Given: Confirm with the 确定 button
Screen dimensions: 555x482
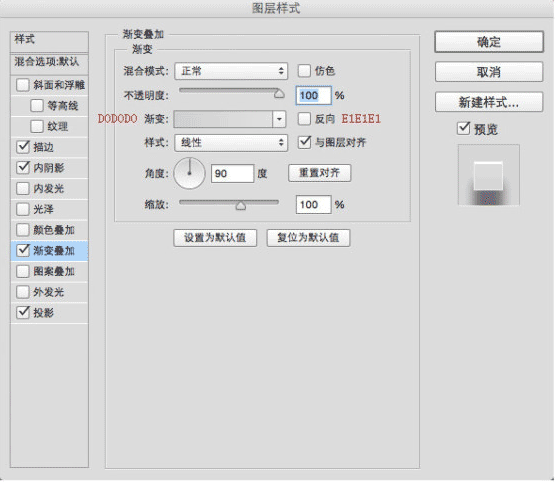Looking at the screenshot, I should pos(489,42).
